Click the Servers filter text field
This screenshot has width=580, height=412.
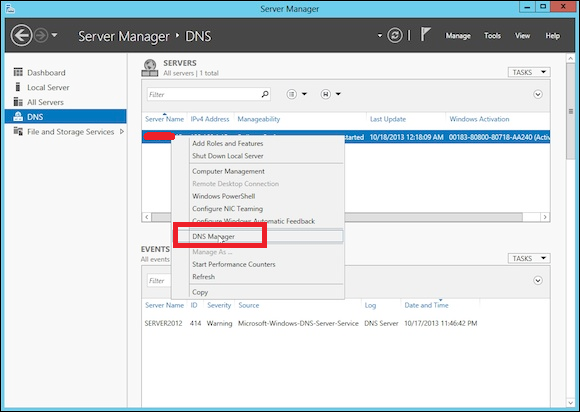click(x=203, y=94)
